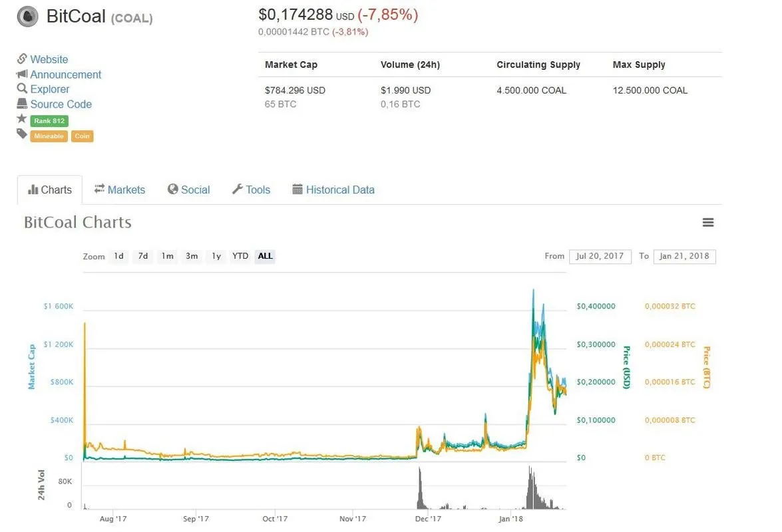The width and height of the screenshot is (782, 532).
Task: Click the 24h Vol axis label
Action: [x=41, y=485]
